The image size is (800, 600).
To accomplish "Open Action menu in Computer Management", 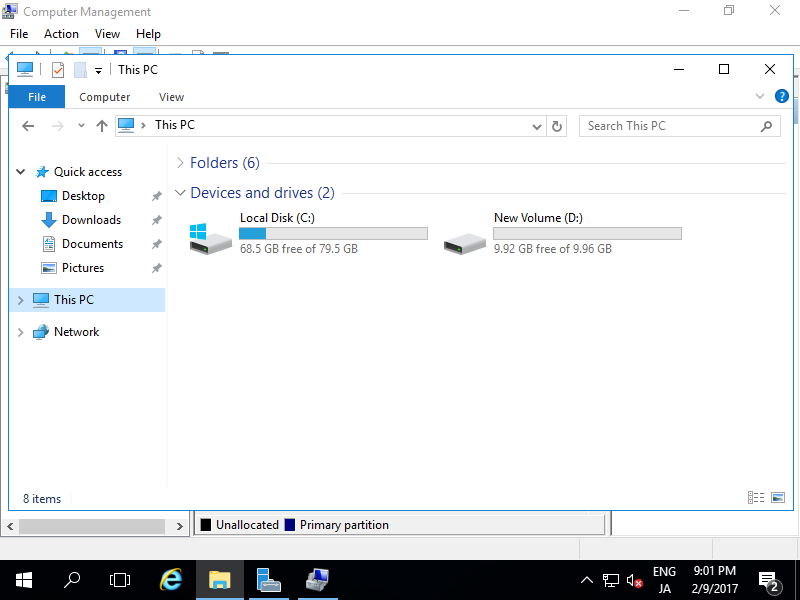I will click(x=61, y=34).
